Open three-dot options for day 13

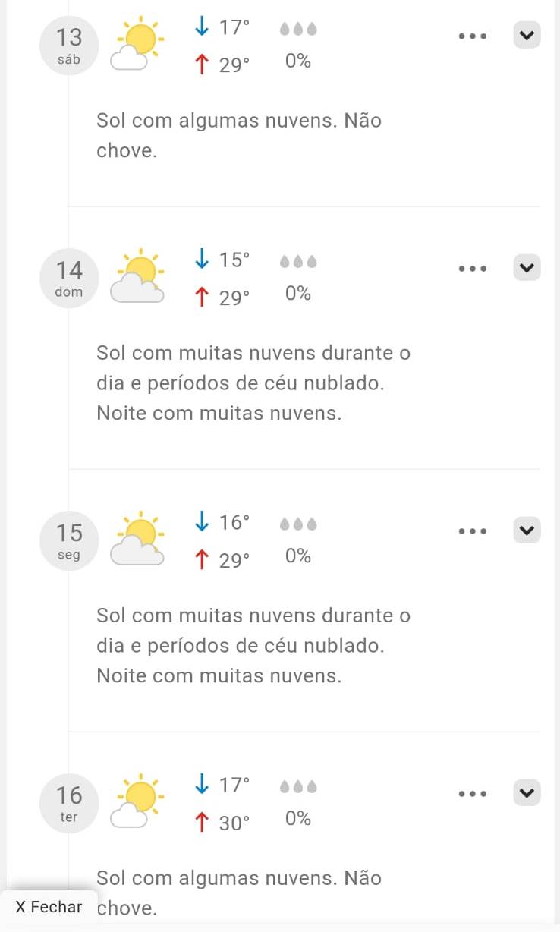(472, 36)
